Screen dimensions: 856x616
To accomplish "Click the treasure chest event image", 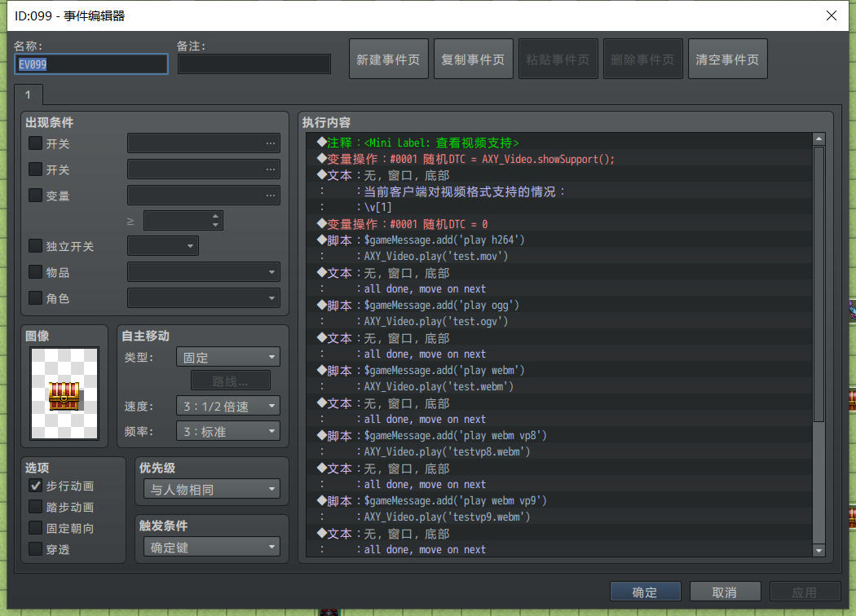I will tap(64, 393).
